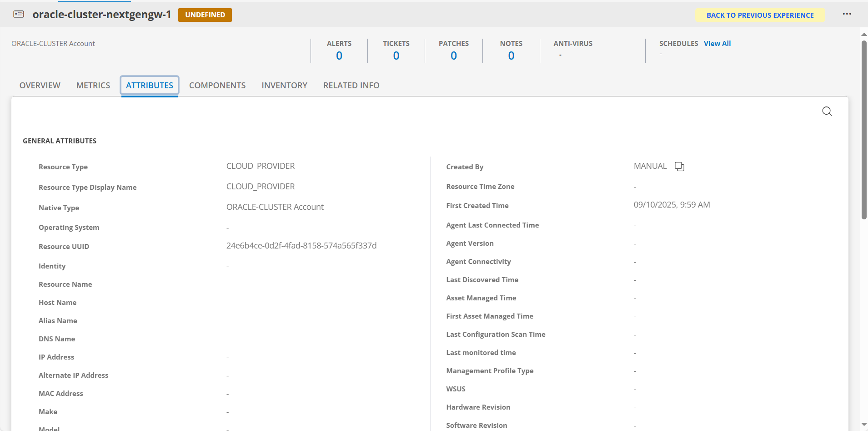Image resolution: width=868 pixels, height=431 pixels.
Task: Go to the Related Info tab
Action: click(351, 86)
